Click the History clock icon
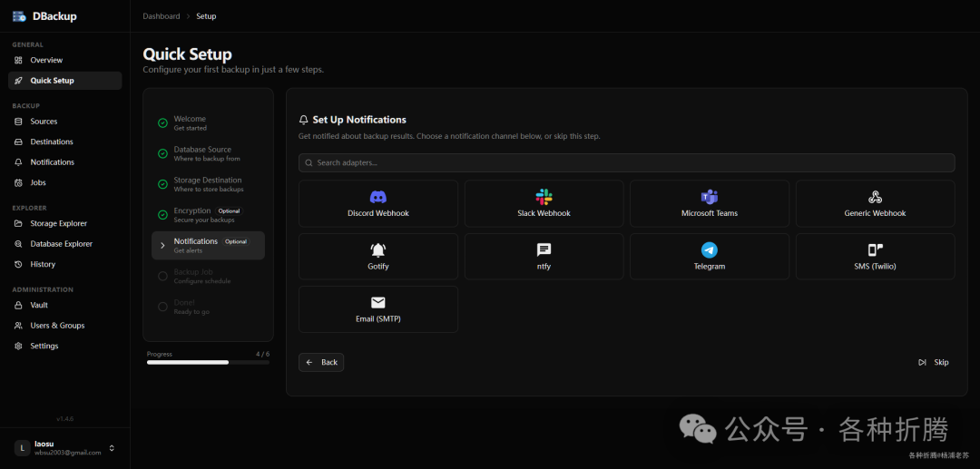The height and width of the screenshot is (469, 980). click(18, 264)
